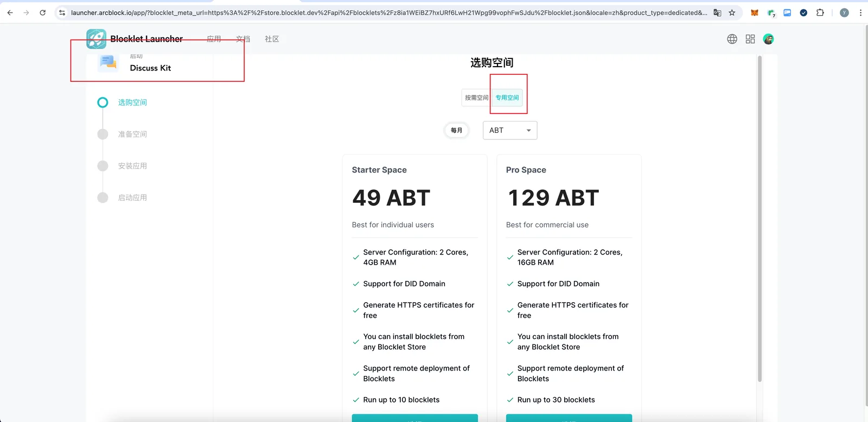Select the 启动应用 step circle
This screenshot has height=422, width=868.
pos(103,197)
